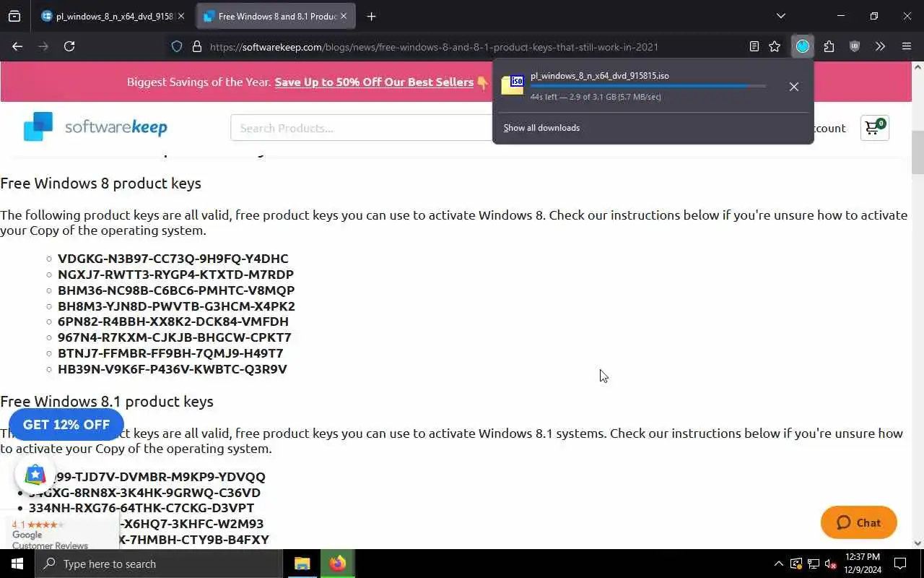This screenshot has width=924, height=578.
Task: Open the Firefox application menu
Action: pyautogui.click(x=907, y=46)
